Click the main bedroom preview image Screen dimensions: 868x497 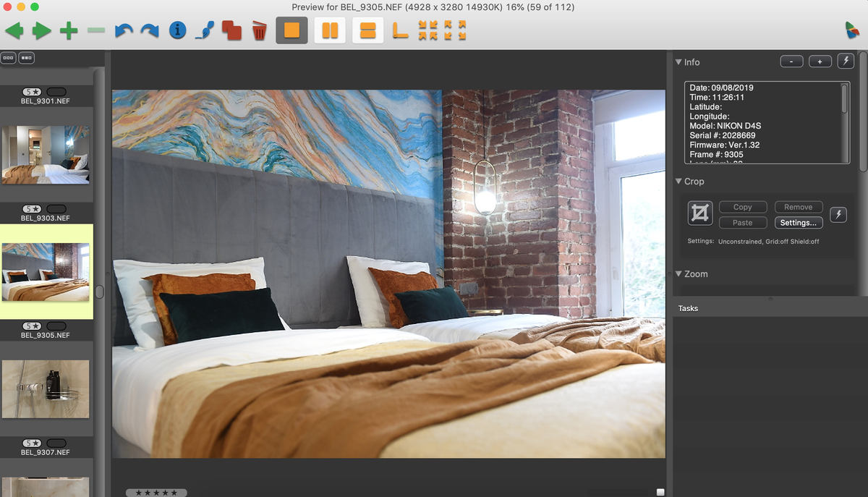coord(388,273)
